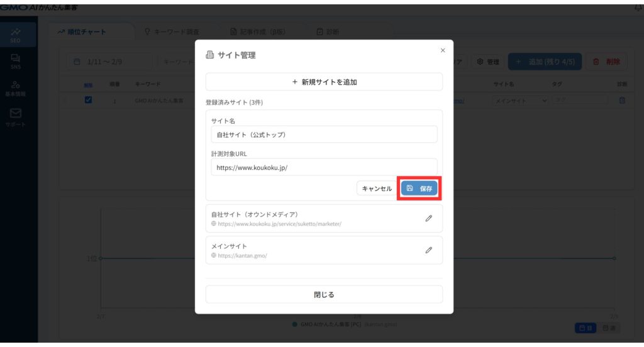Uncheck the GMO AIかんたん集客 keyword checkbox

coord(89,100)
